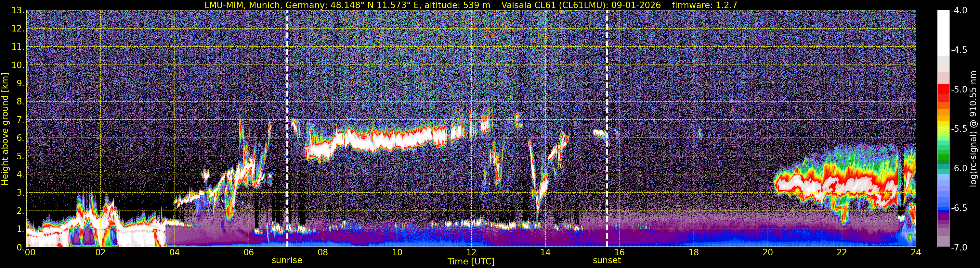Click the "18" tick on the time axis
This screenshot has height=268, width=980.
[694, 252]
